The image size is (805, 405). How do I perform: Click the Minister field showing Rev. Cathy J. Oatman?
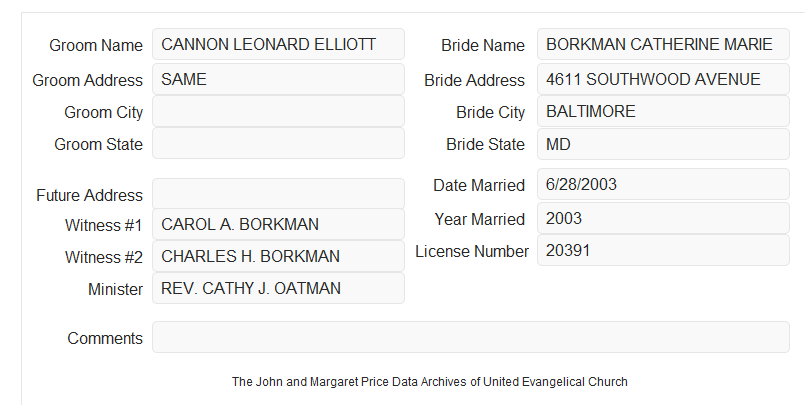278,288
